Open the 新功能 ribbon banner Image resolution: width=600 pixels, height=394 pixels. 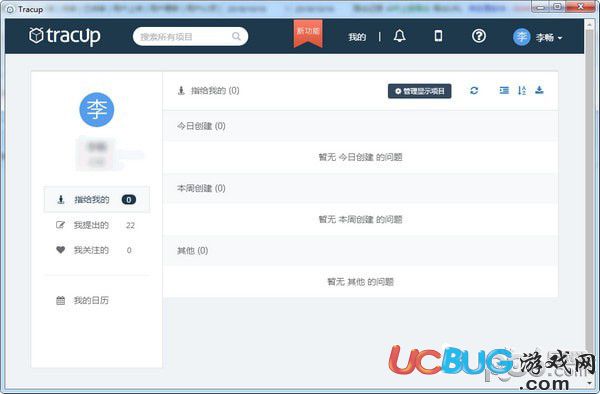click(x=308, y=34)
